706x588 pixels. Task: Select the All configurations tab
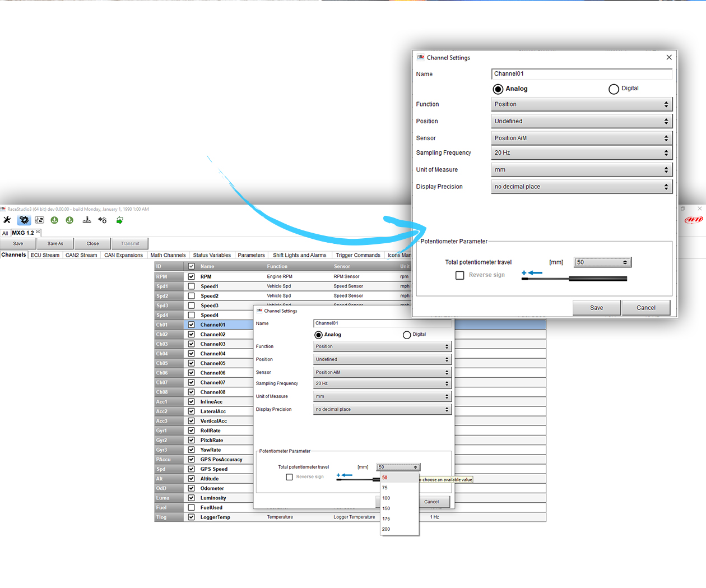coord(5,233)
